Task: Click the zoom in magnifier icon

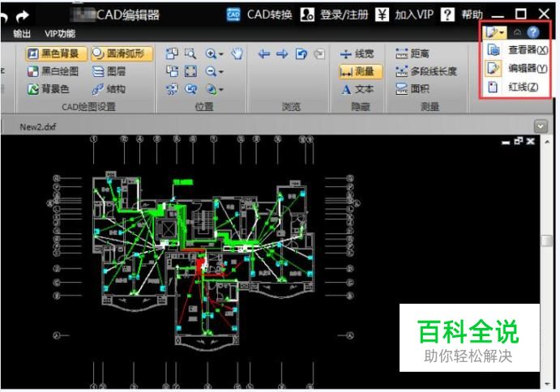Action: coord(211,53)
